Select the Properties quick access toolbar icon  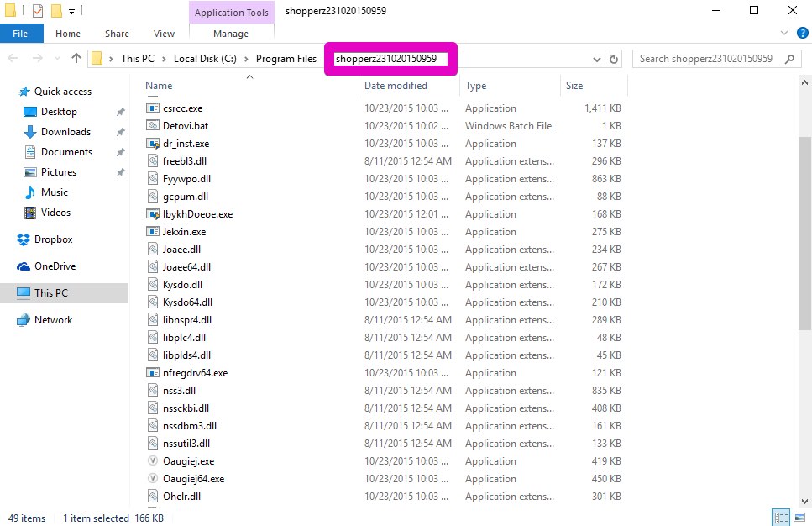[x=37, y=11]
